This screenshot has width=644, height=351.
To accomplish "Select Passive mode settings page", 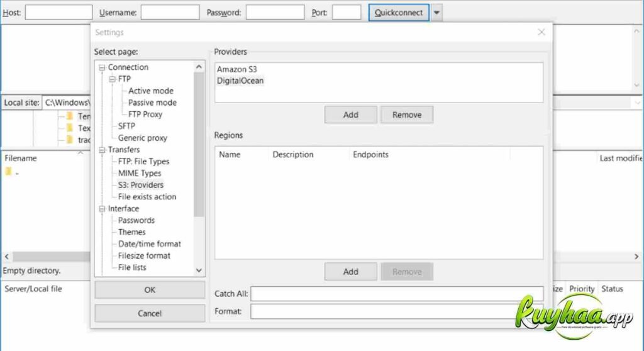I will [x=152, y=103].
